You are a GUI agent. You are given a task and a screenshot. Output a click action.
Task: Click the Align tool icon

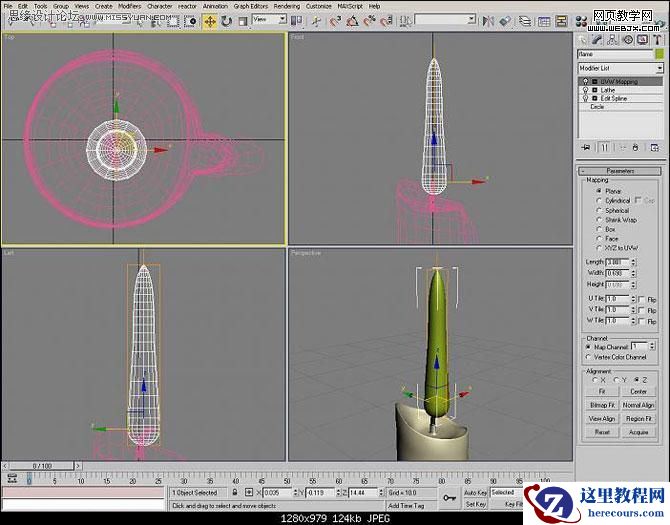(x=505, y=21)
